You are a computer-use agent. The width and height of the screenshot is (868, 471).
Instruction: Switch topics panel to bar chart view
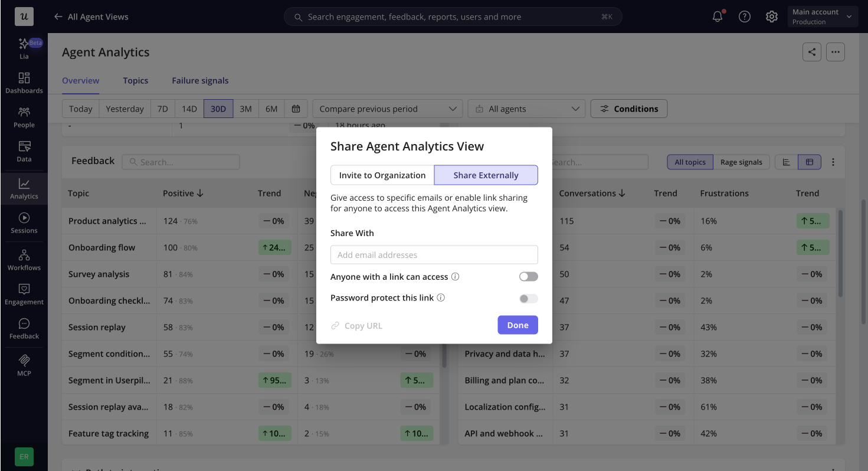tap(787, 162)
